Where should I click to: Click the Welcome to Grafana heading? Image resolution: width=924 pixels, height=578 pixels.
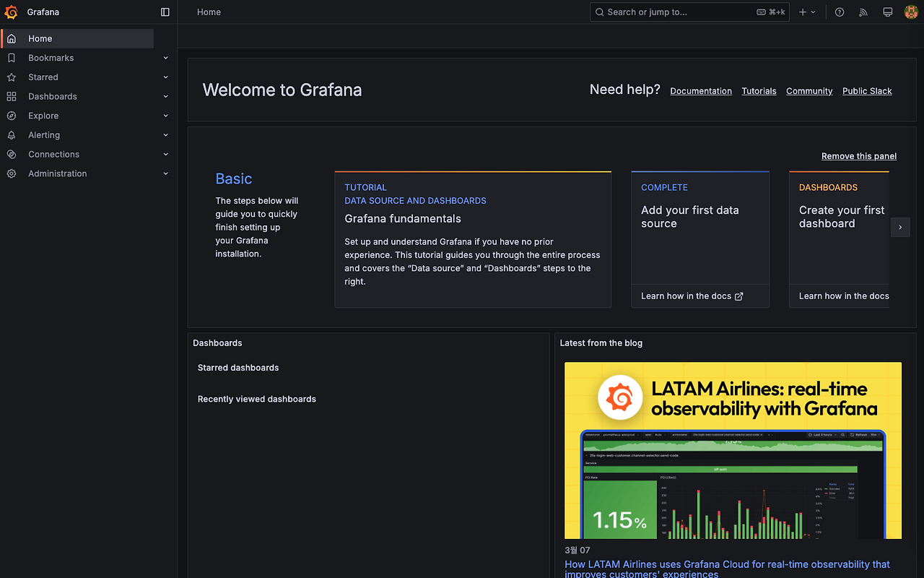pyautogui.click(x=282, y=90)
